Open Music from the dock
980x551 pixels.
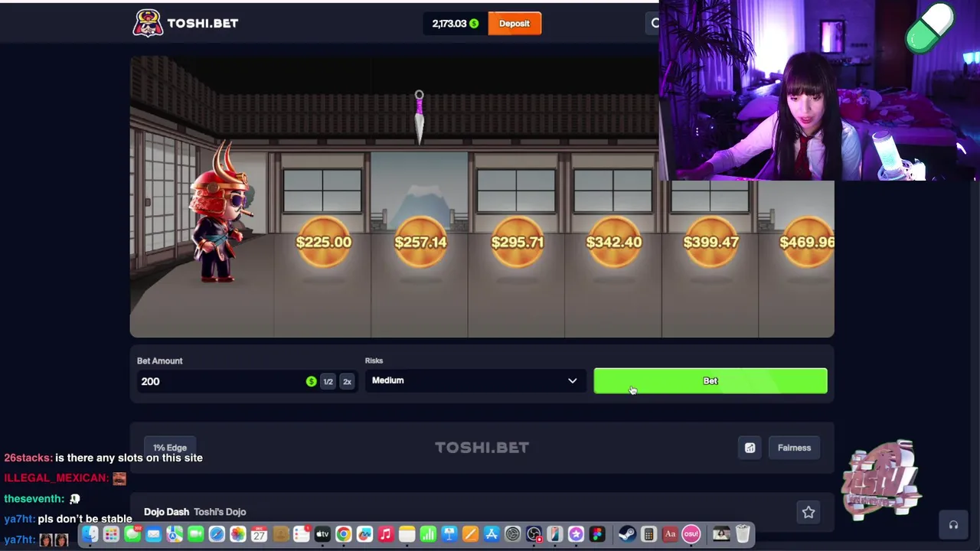[x=386, y=534]
